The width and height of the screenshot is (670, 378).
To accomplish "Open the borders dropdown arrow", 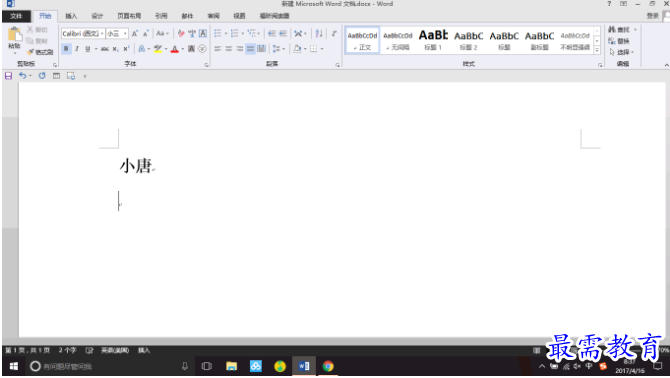I will [x=322, y=49].
